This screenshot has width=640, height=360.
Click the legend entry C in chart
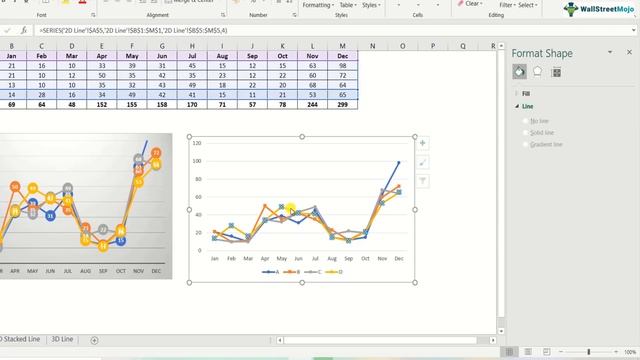point(313,272)
